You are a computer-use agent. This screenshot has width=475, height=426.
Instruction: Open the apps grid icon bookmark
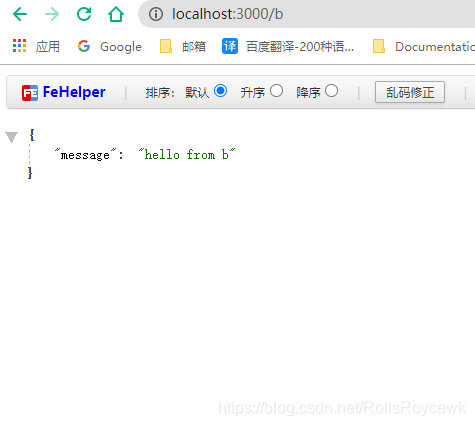19,46
